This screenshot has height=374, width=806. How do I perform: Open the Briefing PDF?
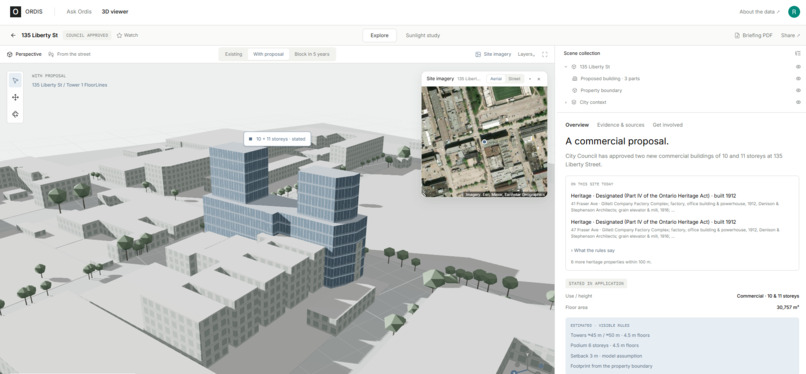tap(753, 35)
